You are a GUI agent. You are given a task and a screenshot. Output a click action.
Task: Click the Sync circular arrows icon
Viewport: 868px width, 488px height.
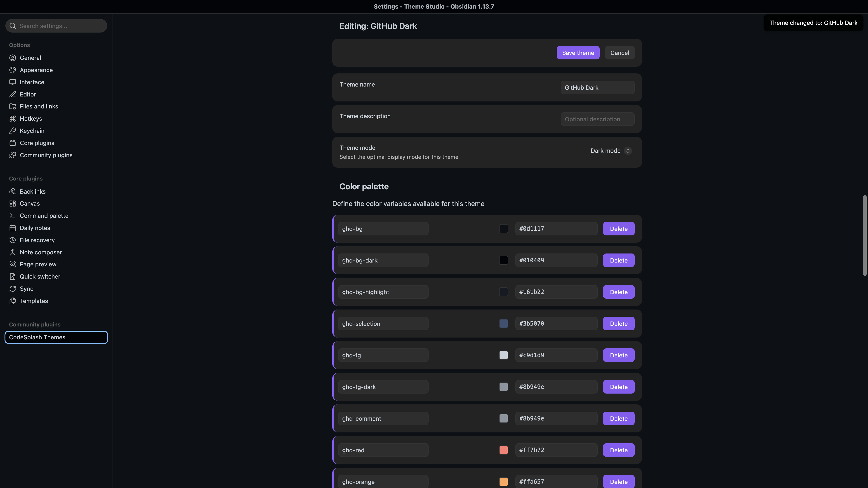(12, 289)
